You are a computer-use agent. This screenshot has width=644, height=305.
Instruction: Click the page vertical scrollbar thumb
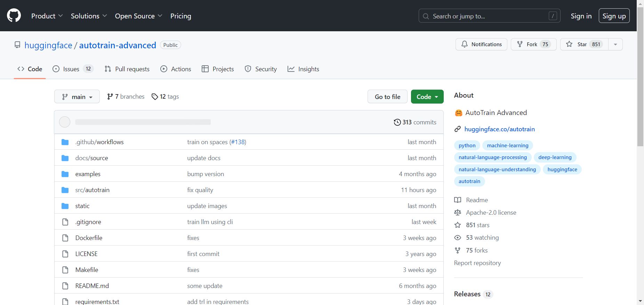pyautogui.click(x=640, y=76)
